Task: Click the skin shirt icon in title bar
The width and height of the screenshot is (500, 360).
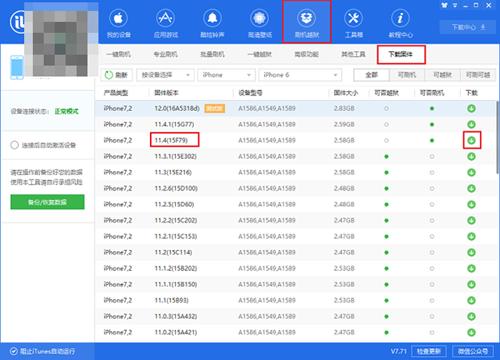Action: (444, 5)
